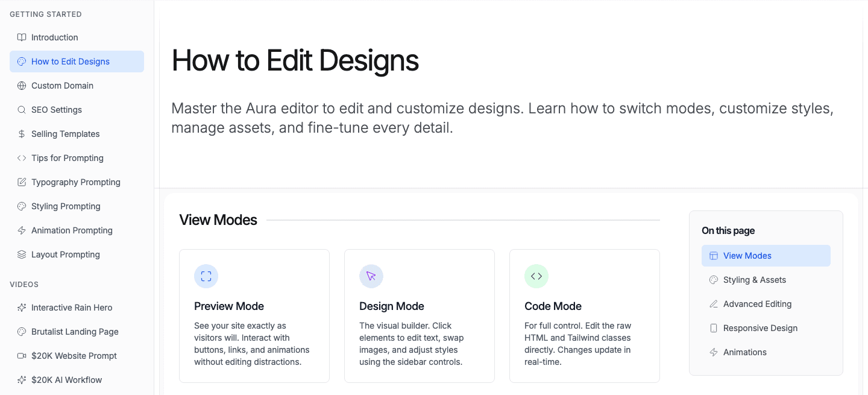Click the intro paragraph starting 'Master the Aura editor'
This screenshot has height=395, width=868.
pos(503,118)
